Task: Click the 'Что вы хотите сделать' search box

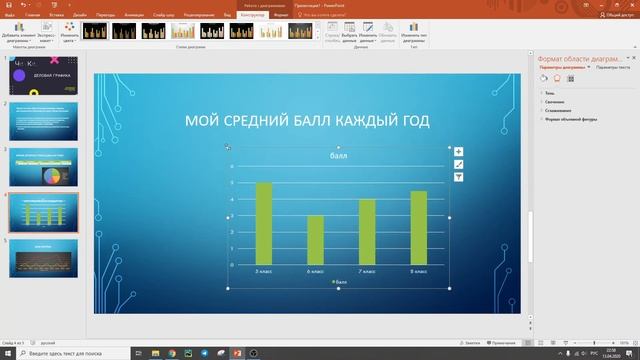Action: point(322,15)
